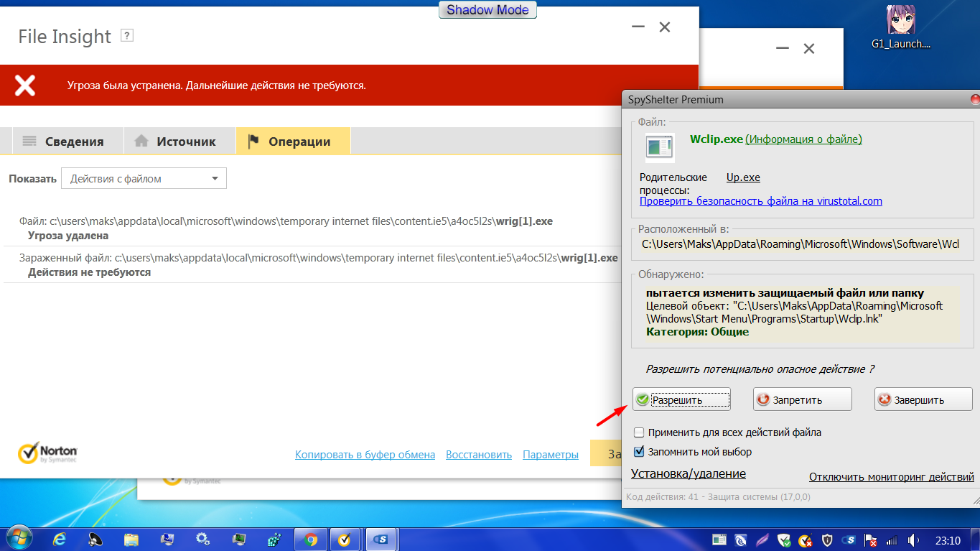Close the File Insight window

pos(665,27)
